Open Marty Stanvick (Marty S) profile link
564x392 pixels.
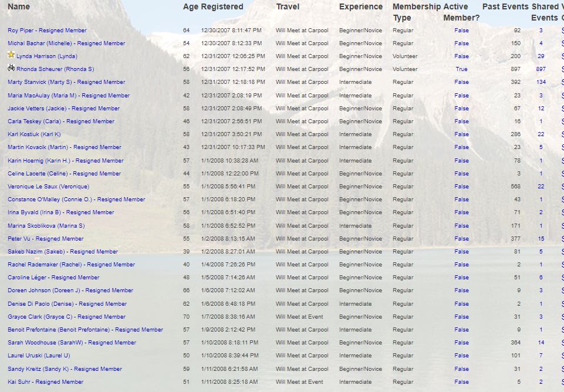click(x=66, y=82)
